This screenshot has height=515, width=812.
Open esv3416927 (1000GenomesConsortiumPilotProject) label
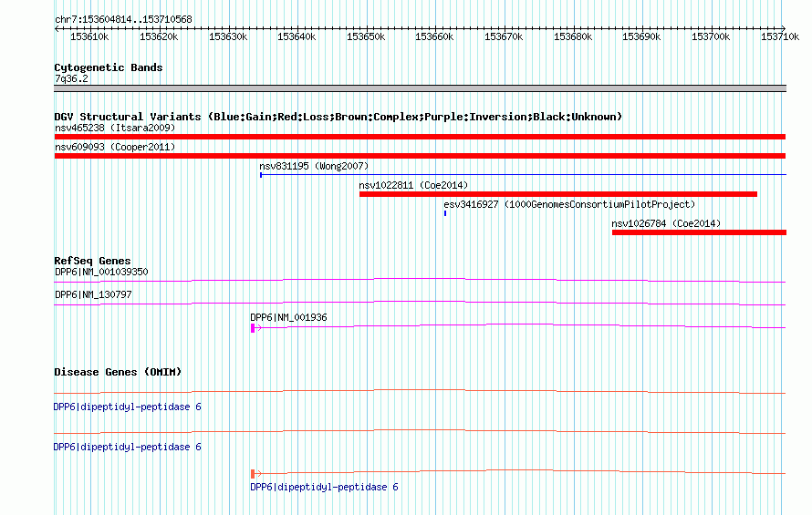pyautogui.click(x=569, y=204)
